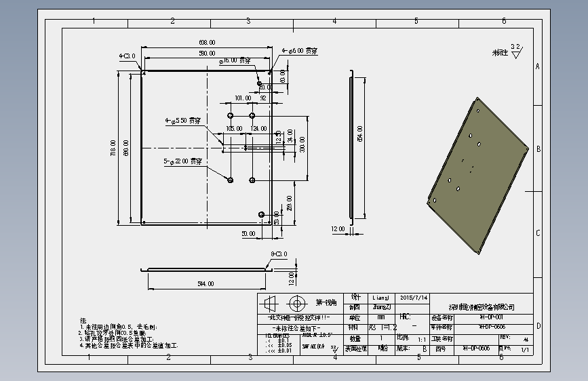The width and height of the screenshot is (588, 381).
Task: Click zone letter A on right border
Action: pyautogui.click(x=538, y=66)
